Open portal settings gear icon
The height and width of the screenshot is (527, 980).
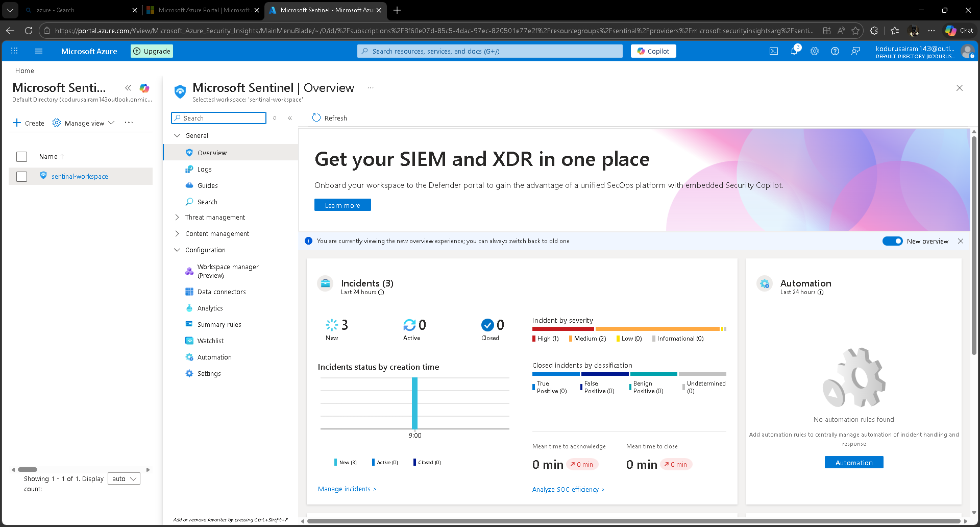(815, 51)
